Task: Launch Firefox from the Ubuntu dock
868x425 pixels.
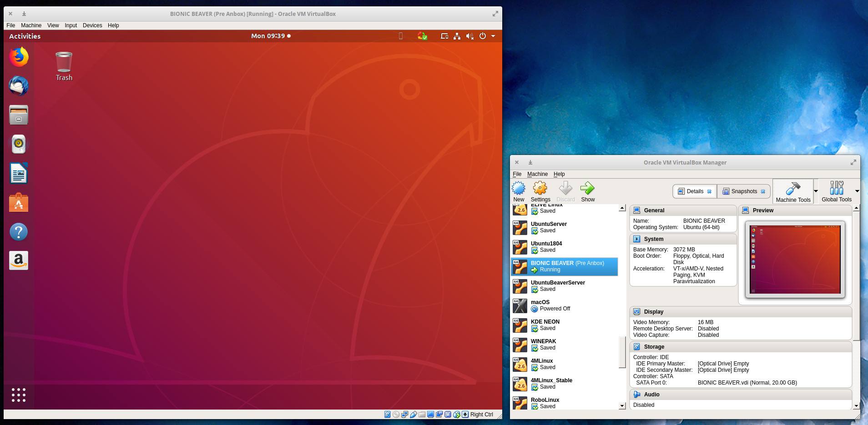Action: pos(19,57)
